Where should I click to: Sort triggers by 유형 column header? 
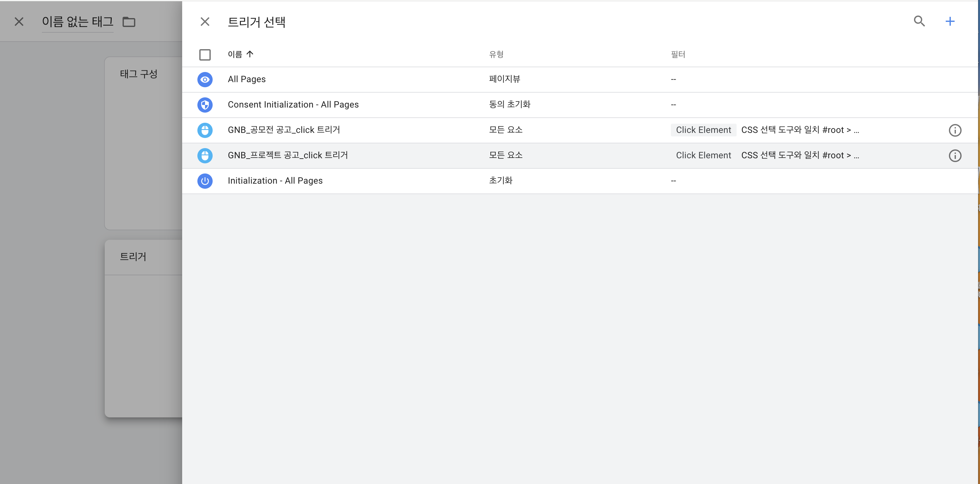[x=496, y=54]
